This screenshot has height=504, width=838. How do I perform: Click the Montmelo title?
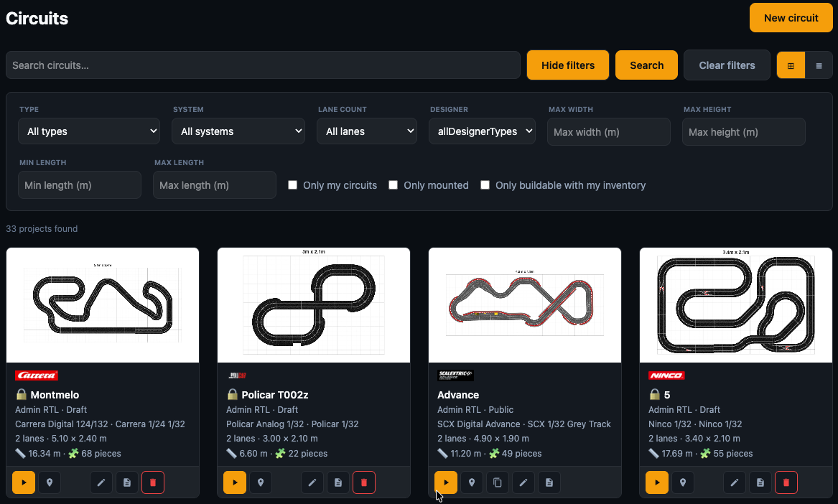[x=55, y=395]
